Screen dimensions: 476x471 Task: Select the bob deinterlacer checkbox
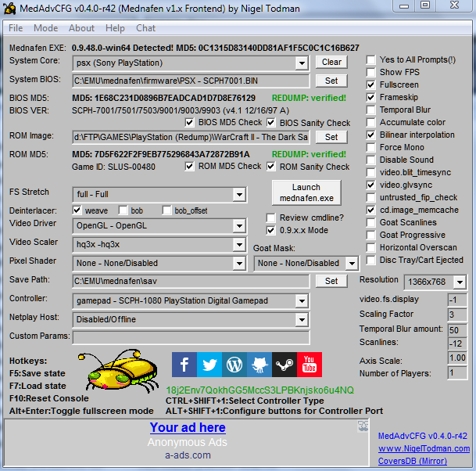123,210
